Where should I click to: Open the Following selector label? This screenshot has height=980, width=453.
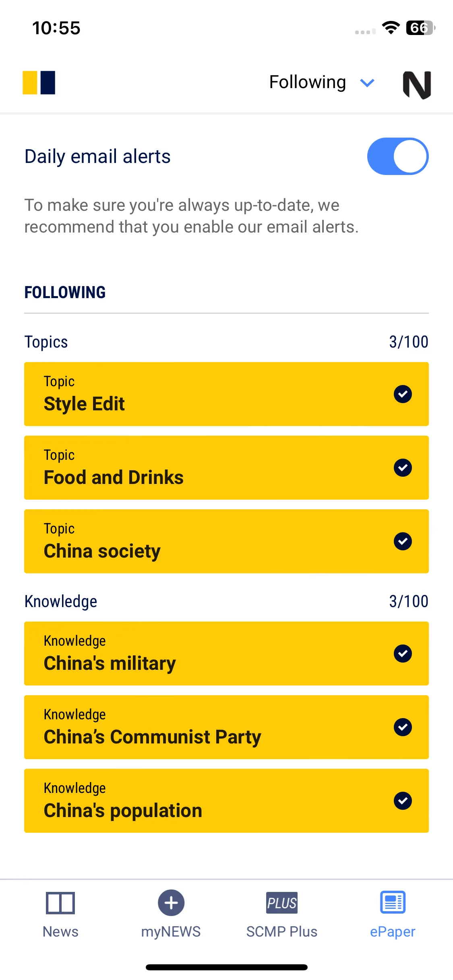click(x=308, y=82)
